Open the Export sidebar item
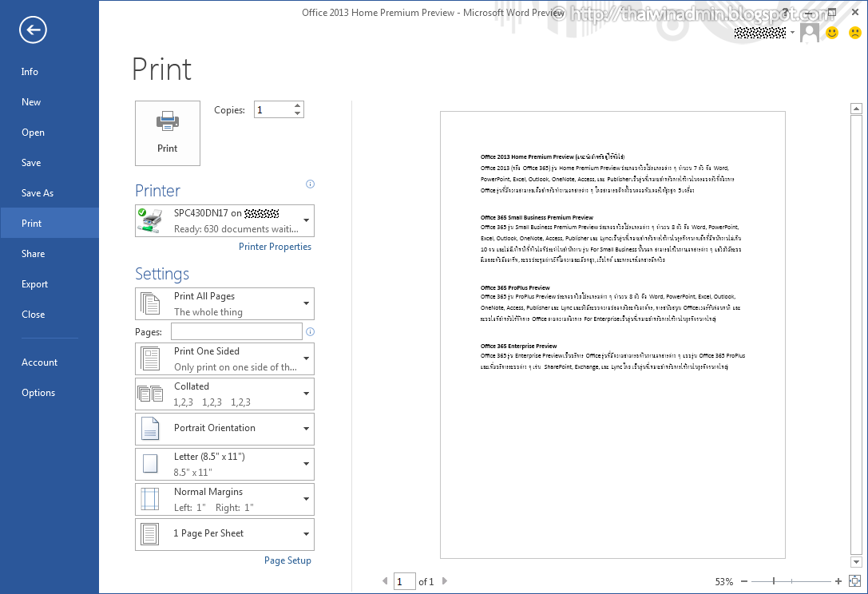 (50, 284)
